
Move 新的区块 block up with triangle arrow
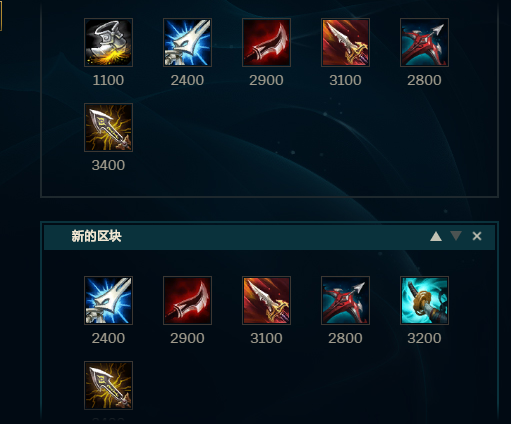(x=436, y=236)
